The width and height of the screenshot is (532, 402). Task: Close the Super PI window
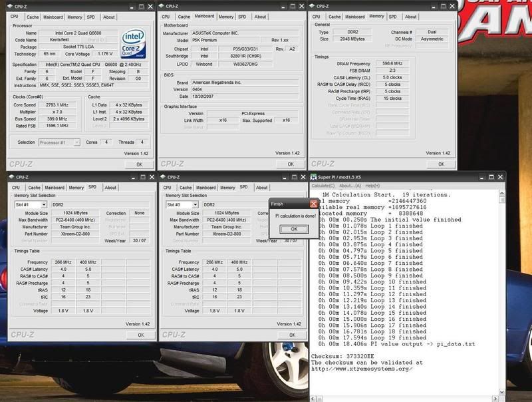point(500,177)
